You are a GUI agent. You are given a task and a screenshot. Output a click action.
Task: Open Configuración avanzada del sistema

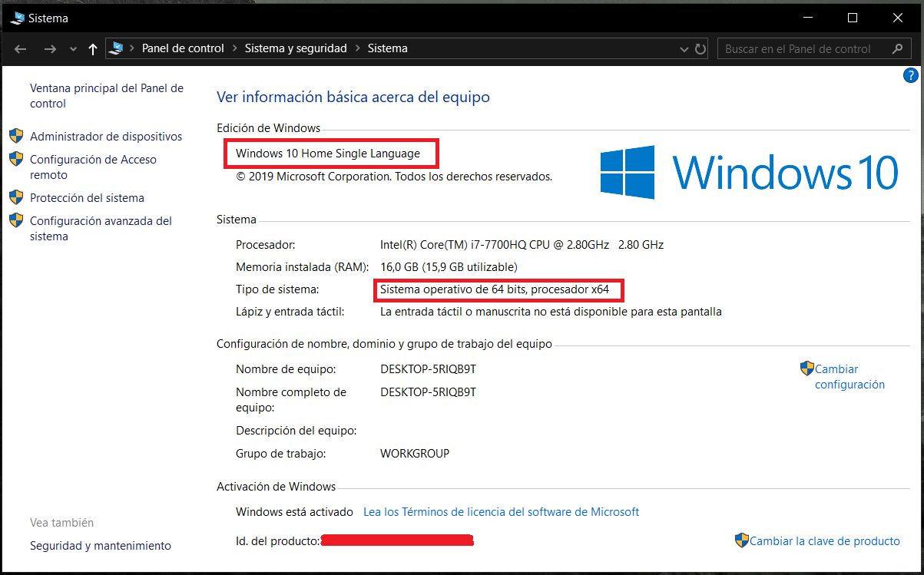coord(101,229)
